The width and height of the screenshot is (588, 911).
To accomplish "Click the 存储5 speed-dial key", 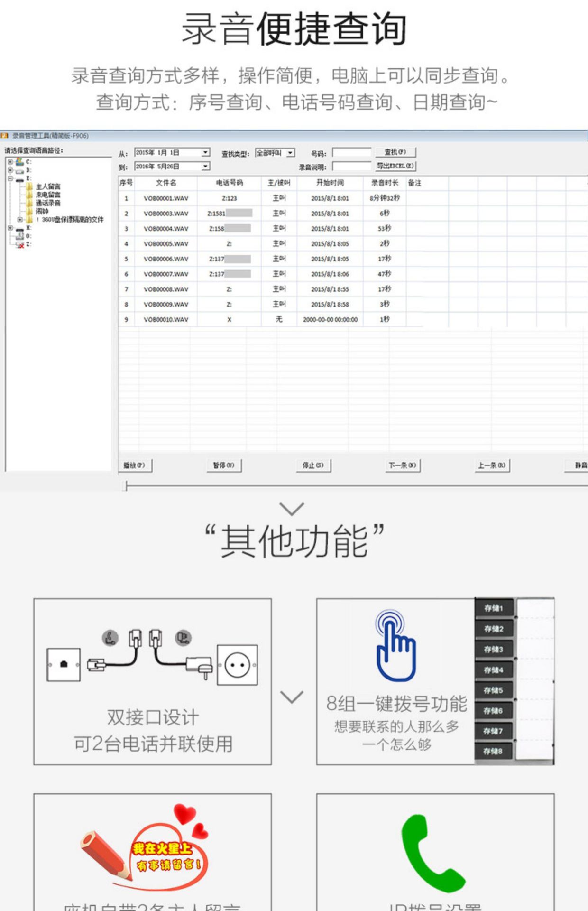I will point(494,690).
